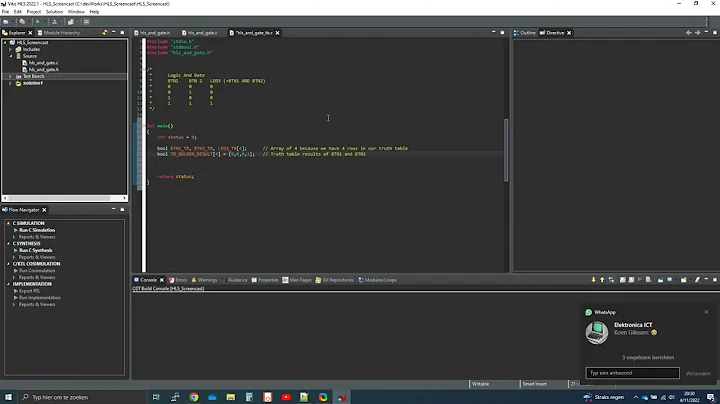
Task: Expand the Includes folder
Action: (11, 50)
